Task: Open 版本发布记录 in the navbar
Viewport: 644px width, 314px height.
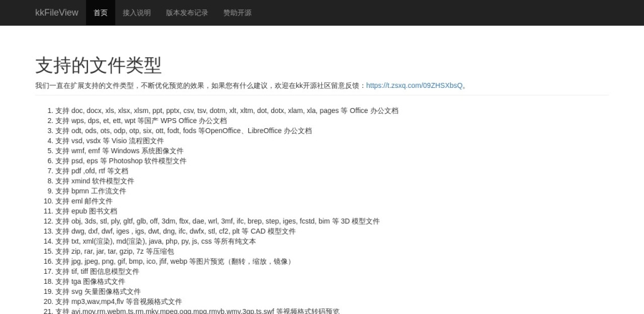Action: (x=187, y=13)
